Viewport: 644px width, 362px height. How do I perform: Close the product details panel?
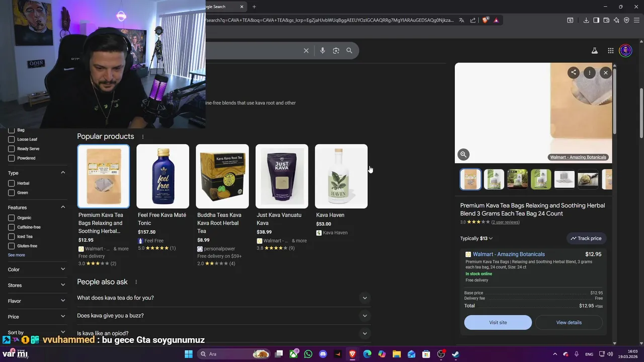(606, 73)
